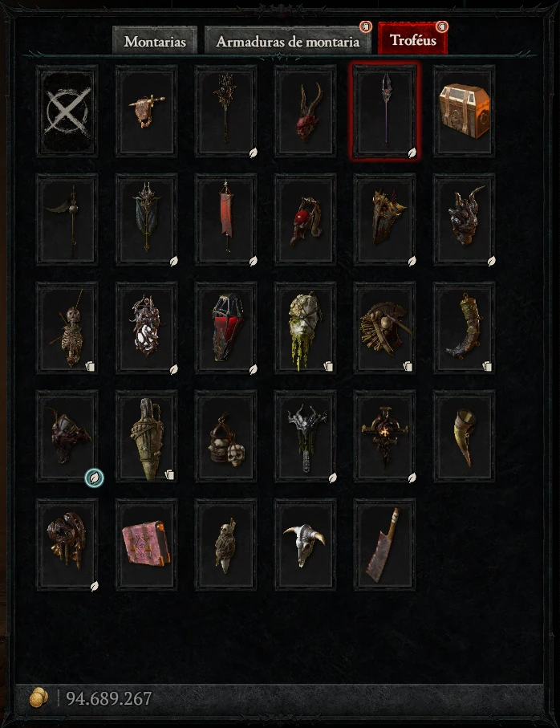Click the gold coins currency icon

click(39, 697)
